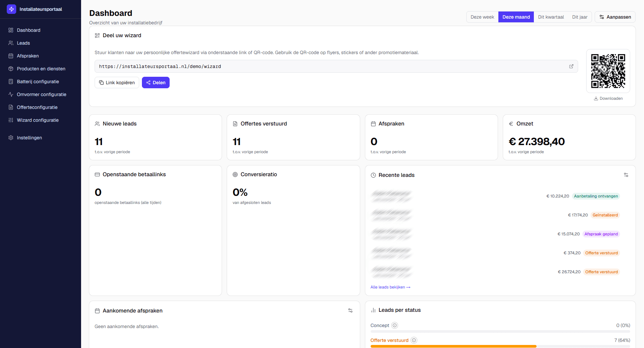Click the Aankomende afspraken calendar icon
Image resolution: width=644 pixels, height=348 pixels.
97,311
